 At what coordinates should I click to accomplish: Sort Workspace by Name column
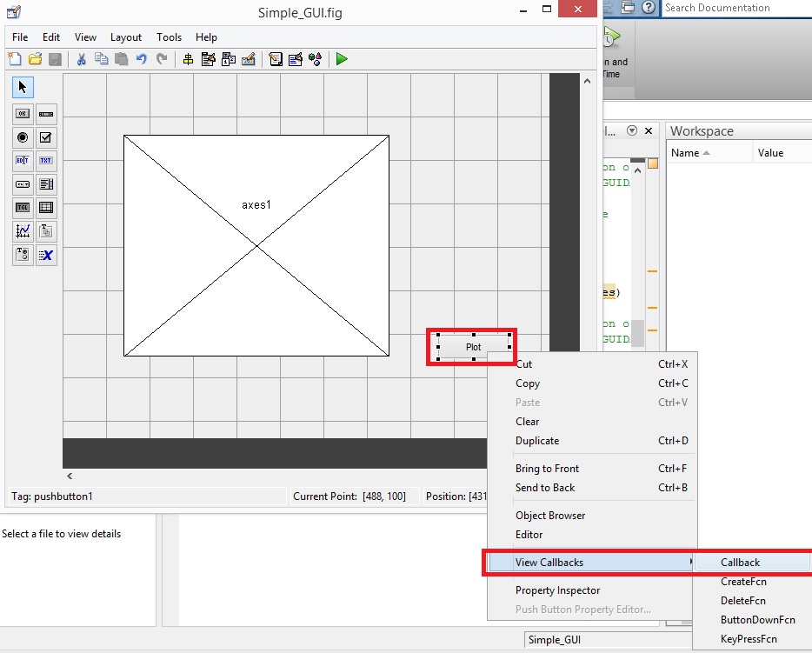click(x=709, y=153)
